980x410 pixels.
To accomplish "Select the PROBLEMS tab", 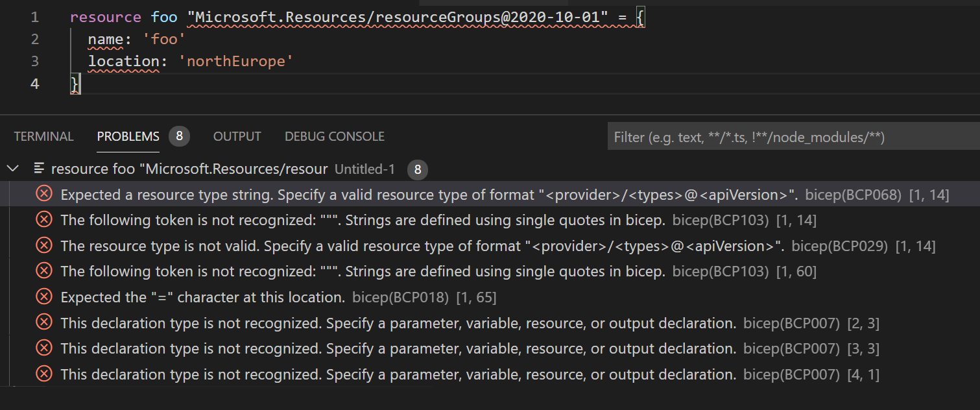I will 128,136.
